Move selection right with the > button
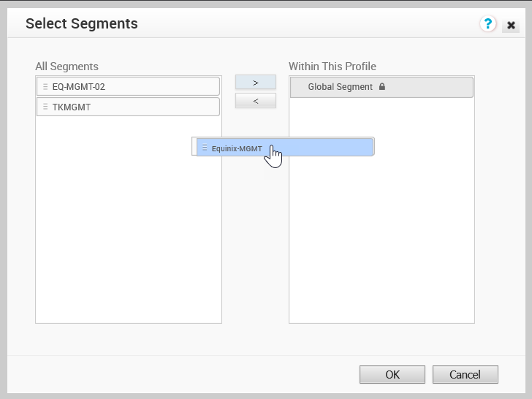 click(x=256, y=83)
